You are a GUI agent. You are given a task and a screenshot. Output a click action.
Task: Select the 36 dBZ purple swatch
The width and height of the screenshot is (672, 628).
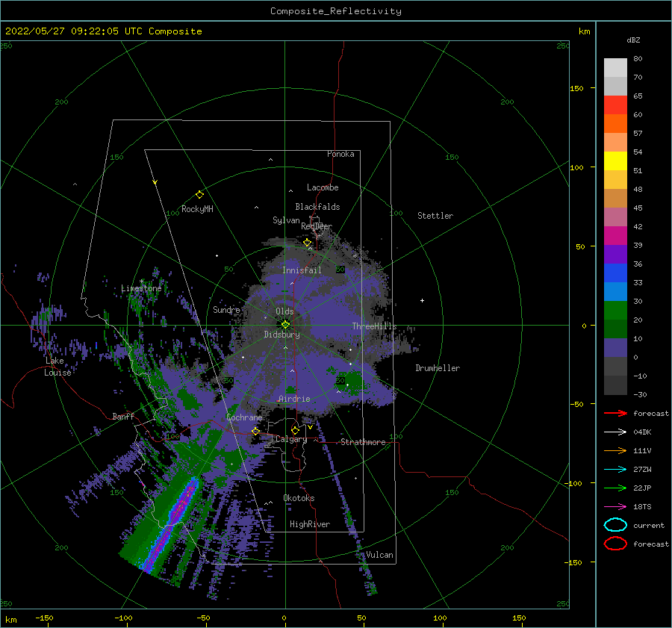pos(615,254)
